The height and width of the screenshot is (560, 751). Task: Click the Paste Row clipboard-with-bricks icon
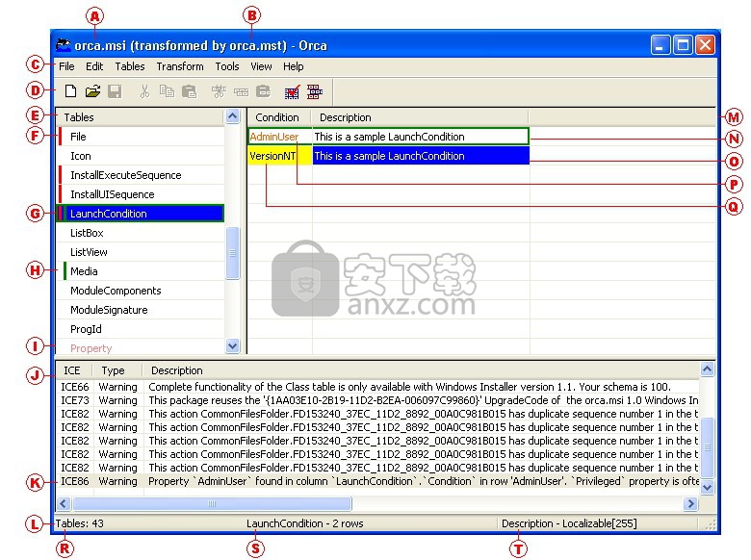pos(264,91)
